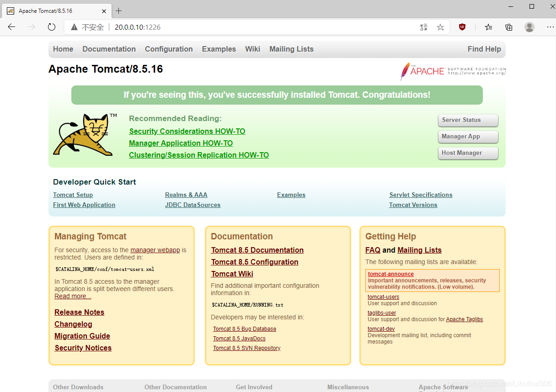This screenshot has width=556, height=392.
Task: Open the Tomcat Wiki link
Action: (x=232, y=274)
